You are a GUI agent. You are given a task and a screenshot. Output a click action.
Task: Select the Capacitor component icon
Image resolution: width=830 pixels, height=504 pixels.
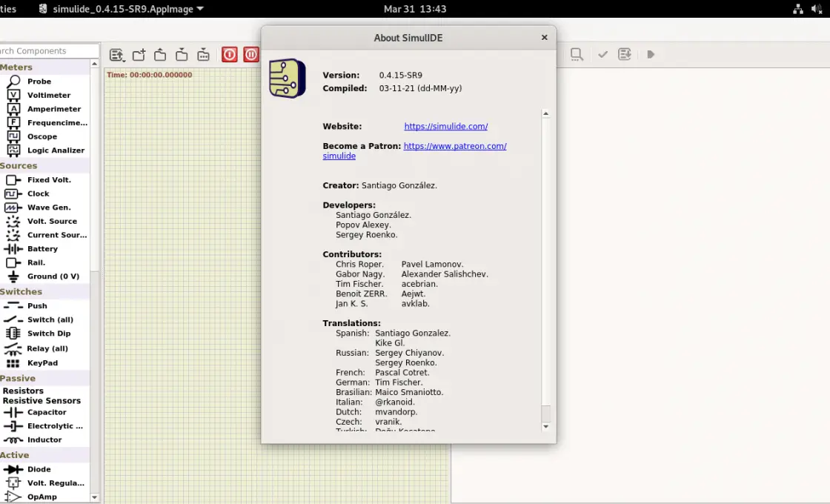pyautogui.click(x=13, y=412)
